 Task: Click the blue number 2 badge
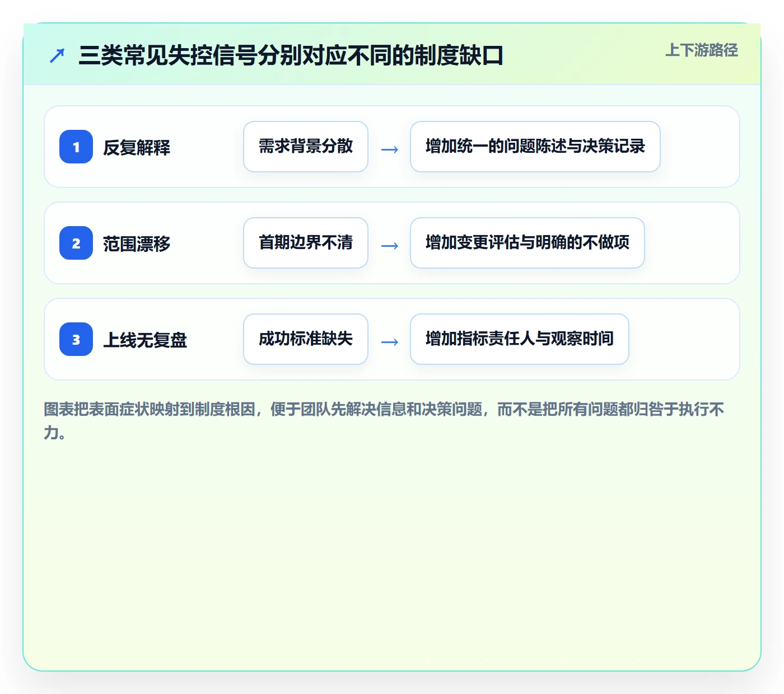pos(76,243)
